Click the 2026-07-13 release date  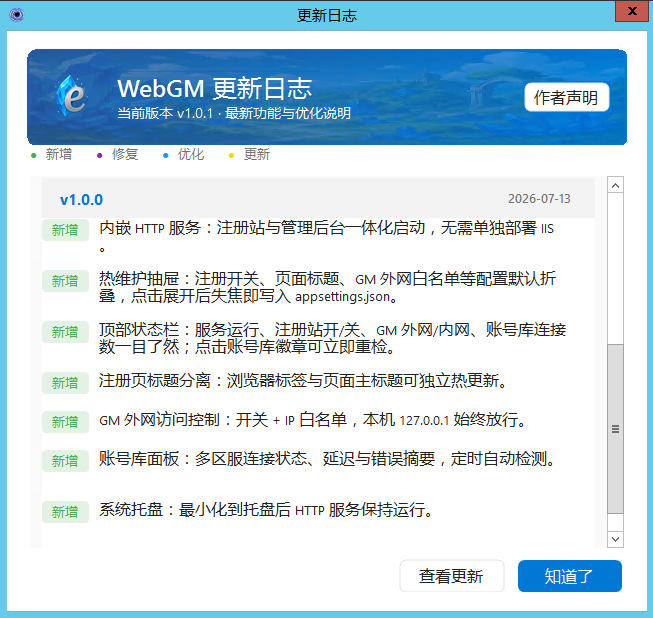click(539, 199)
